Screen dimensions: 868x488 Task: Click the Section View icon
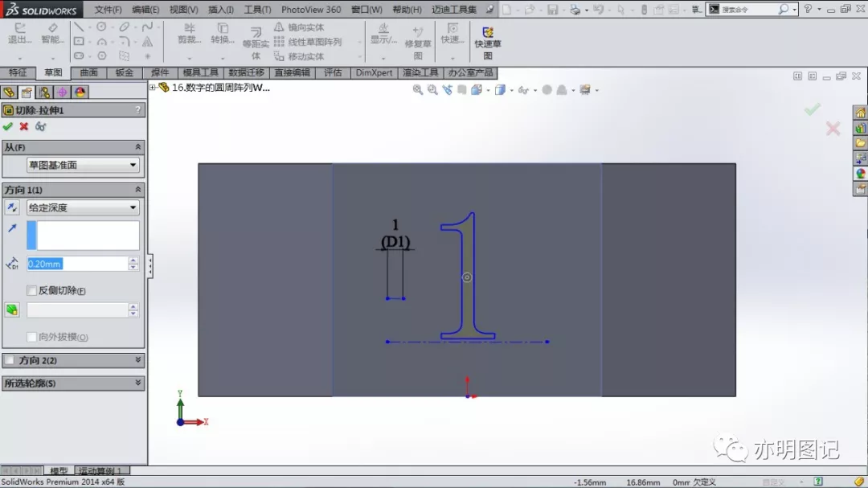coord(461,90)
